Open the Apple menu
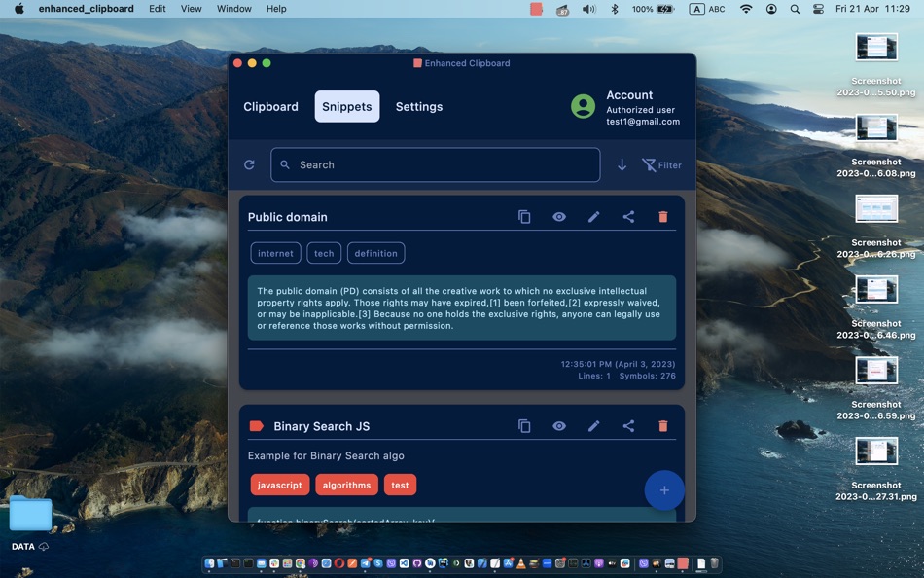The image size is (924, 578). pyautogui.click(x=18, y=9)
